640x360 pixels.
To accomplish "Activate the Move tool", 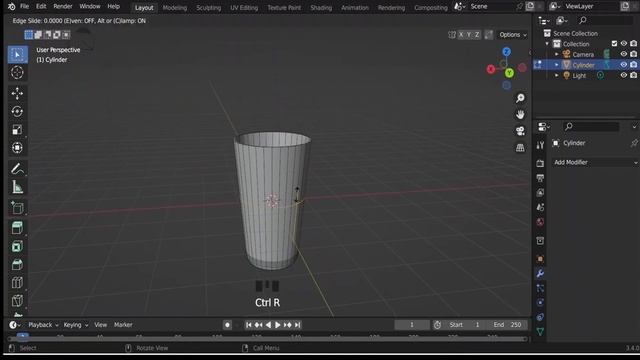I will (x=17, y=93).
